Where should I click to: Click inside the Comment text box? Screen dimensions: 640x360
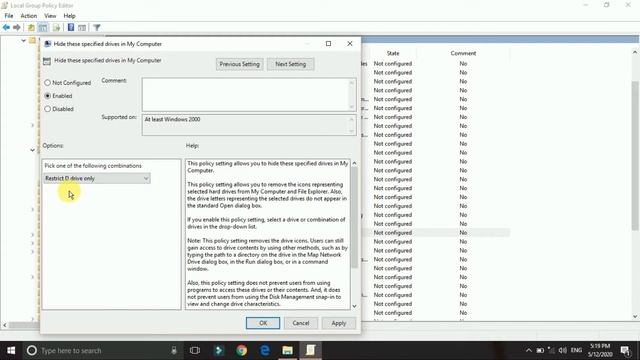(246, 95)
